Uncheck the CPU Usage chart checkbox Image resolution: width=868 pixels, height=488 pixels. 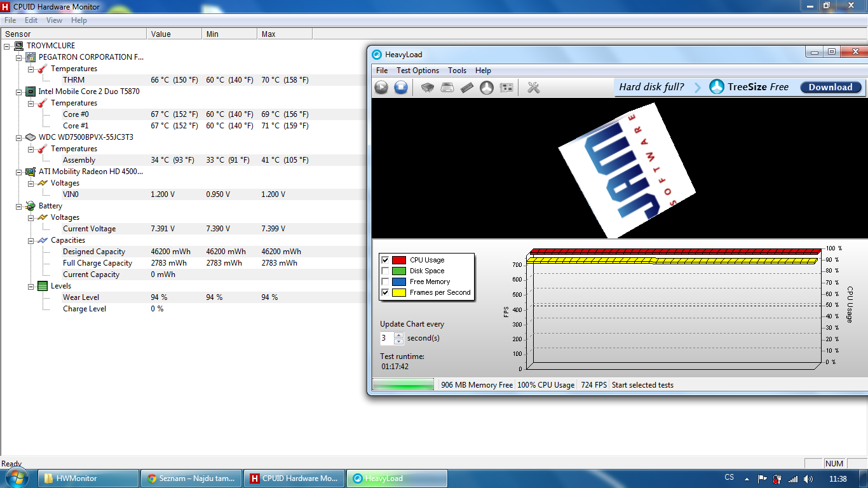pyautogui.click(x=385, y=260)
